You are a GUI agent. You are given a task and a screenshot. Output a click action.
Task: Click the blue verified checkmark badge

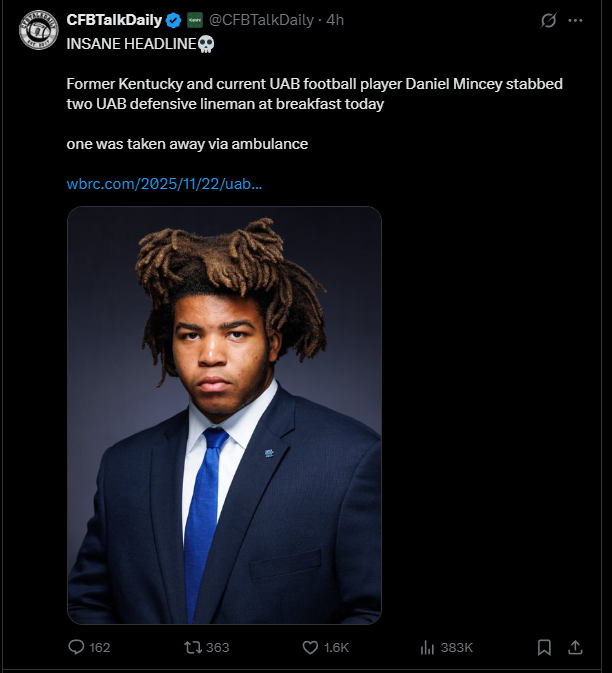pos(173,20)
